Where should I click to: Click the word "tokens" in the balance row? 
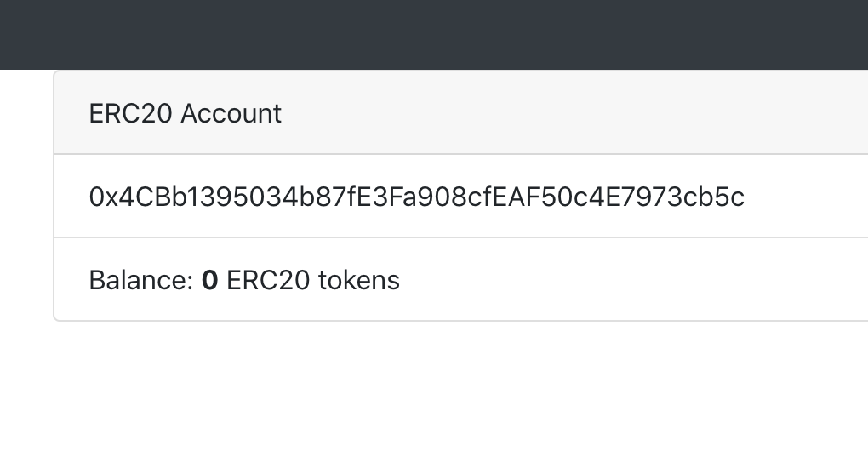[358, 281]
